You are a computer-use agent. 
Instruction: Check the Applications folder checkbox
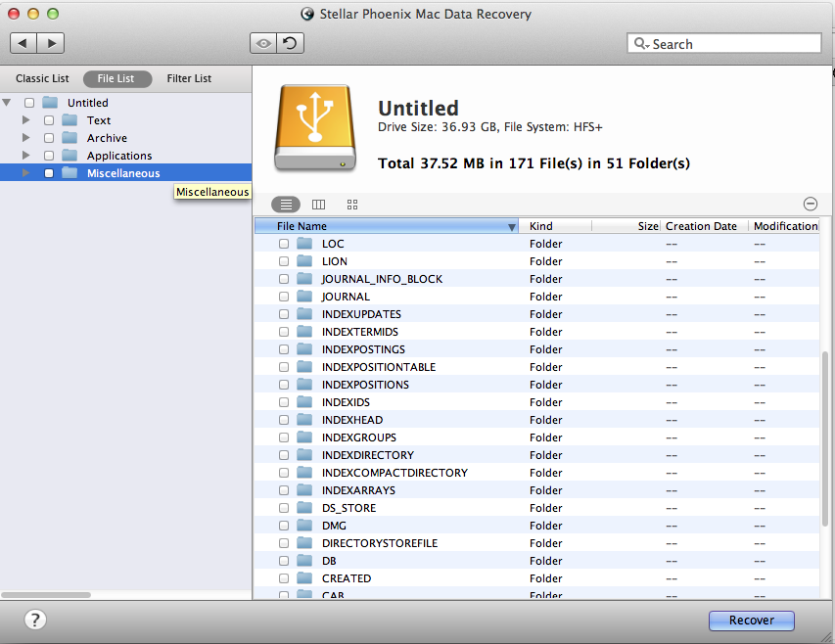[x=49, y=156]
